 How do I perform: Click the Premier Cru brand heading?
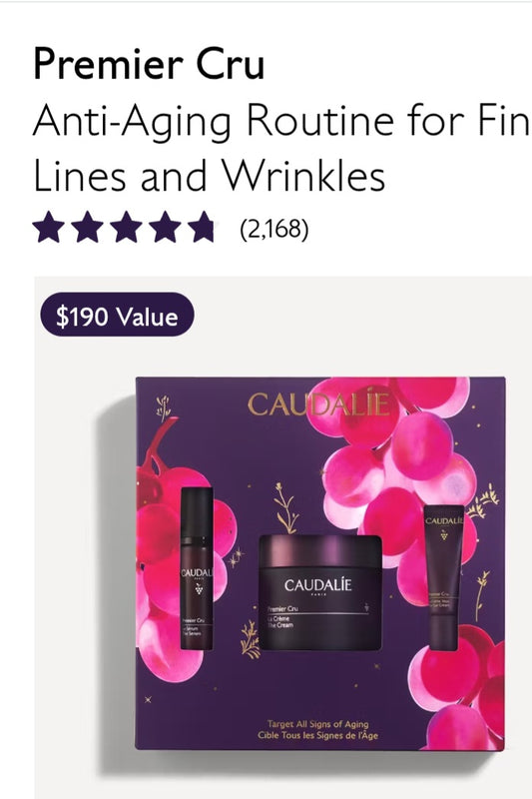(x=149, y=64)
